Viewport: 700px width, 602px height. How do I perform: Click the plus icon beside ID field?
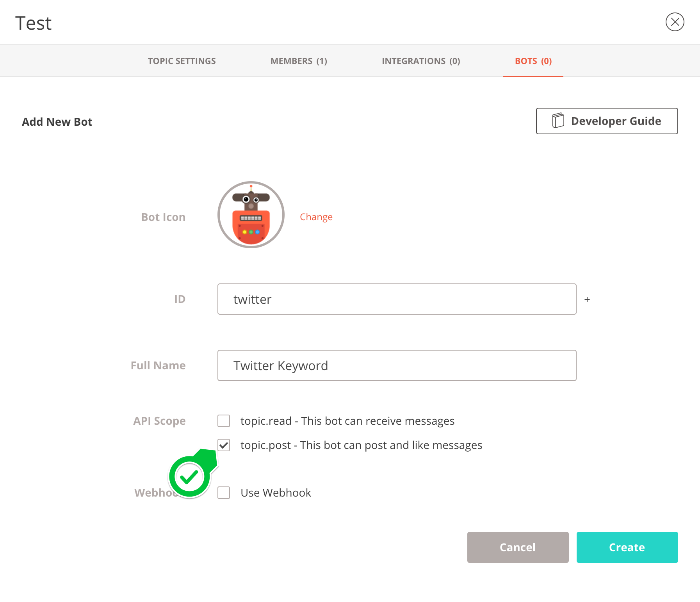coord(587,299)
